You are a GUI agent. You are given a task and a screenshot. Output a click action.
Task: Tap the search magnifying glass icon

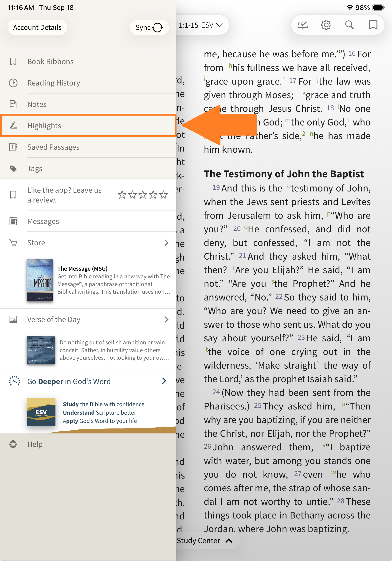(349, 25)
